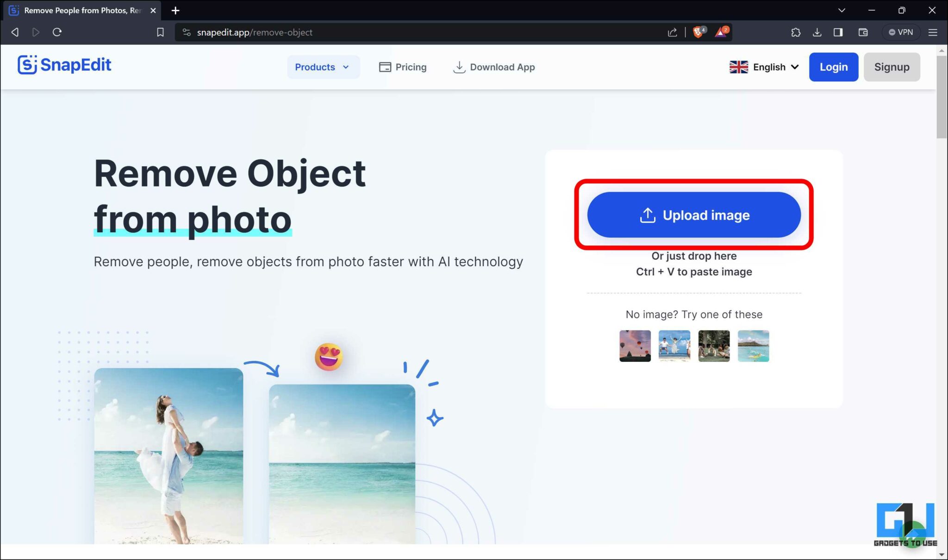The height and width of the screenshot is (560, 948).
Task: Toggle the VPN status control
Action: point(901,32)
